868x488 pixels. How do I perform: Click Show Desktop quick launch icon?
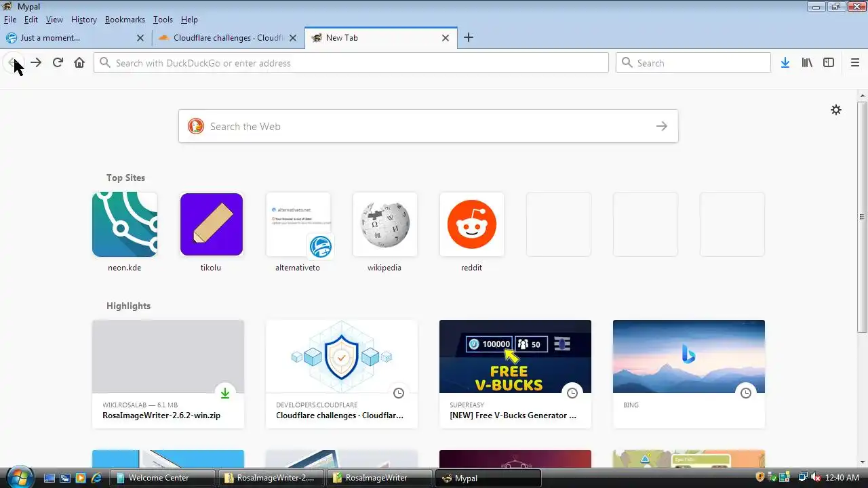pyautogui.click(x=49, y=478)
